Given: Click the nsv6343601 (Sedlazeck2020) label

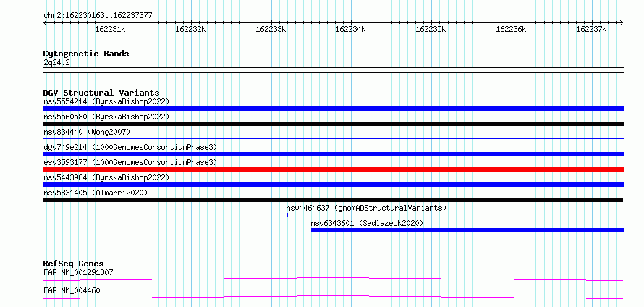Looking at the screenshot, I should (x=367, y=223).
